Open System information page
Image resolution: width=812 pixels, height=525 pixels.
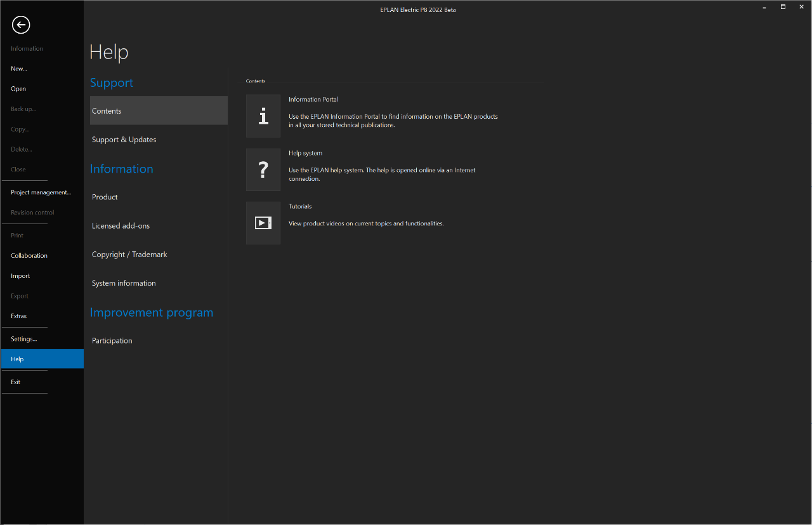click(x=124, y=283)
